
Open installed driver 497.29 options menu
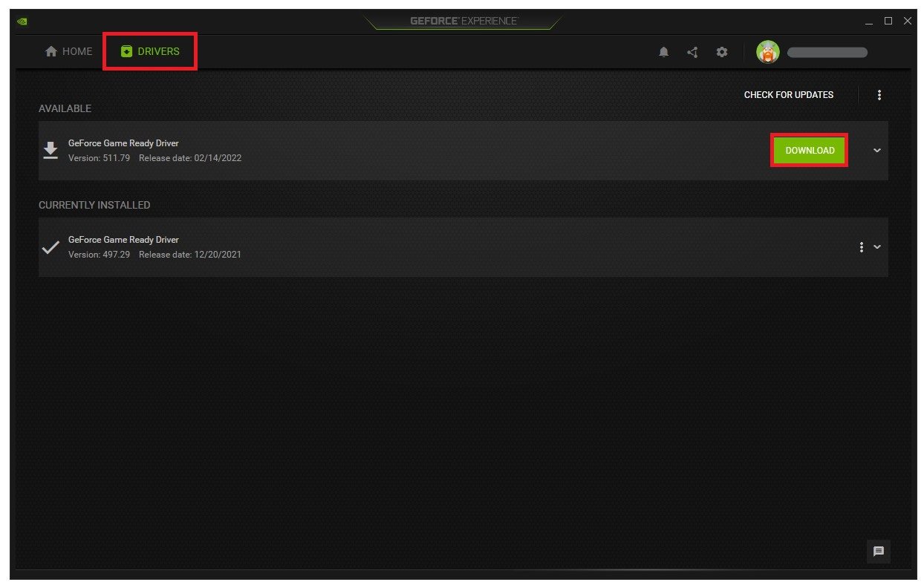tap(861, 246)
